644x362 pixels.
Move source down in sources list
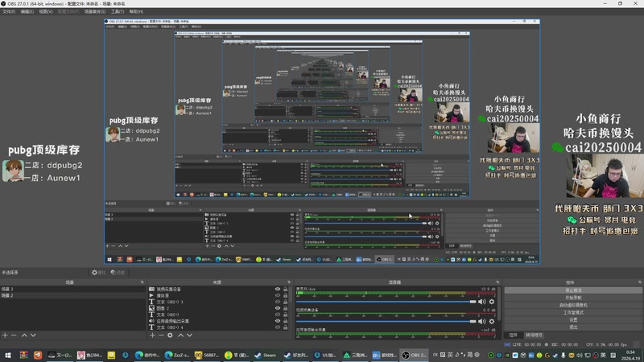[189, 335]
